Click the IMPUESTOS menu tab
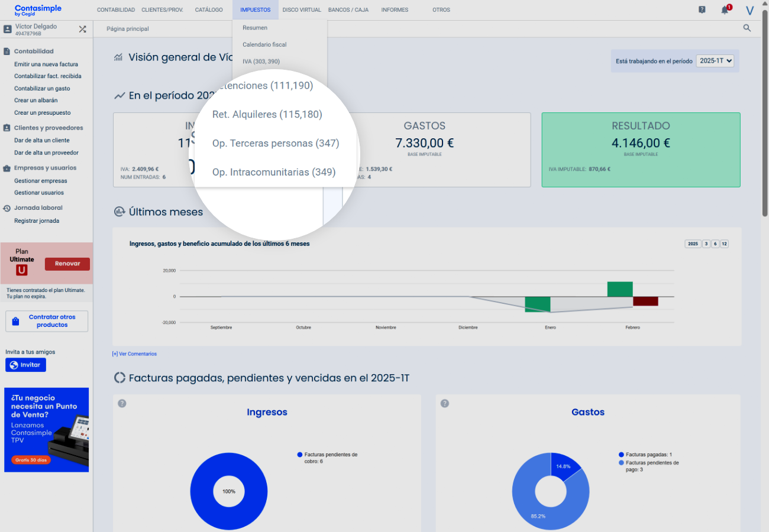 click(256, 10)
